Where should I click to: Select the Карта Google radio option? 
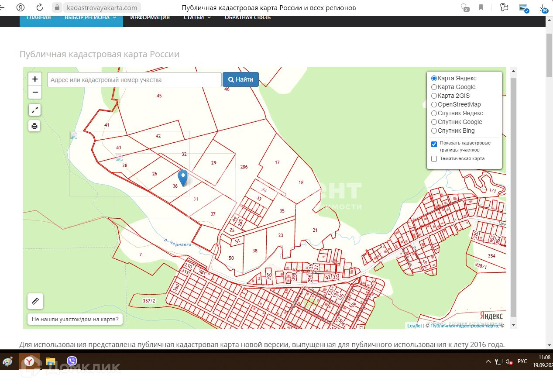tap(434, 87)
